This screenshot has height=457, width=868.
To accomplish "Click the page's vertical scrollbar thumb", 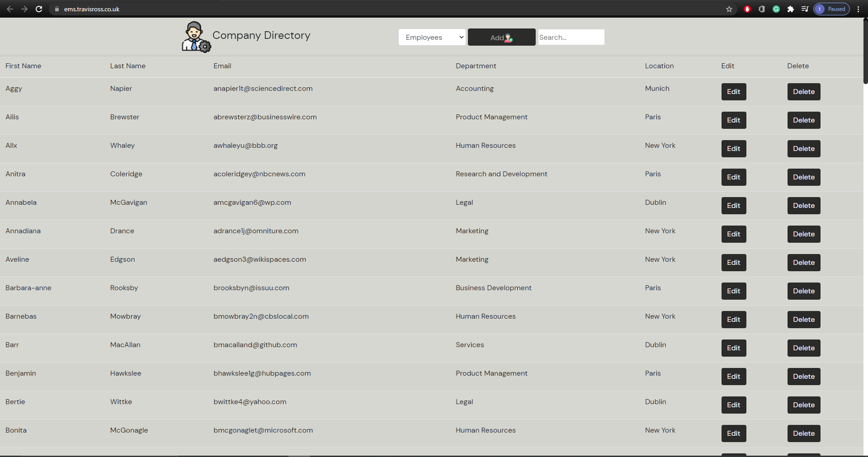I will pyautogui.click(x=865, y=51).
